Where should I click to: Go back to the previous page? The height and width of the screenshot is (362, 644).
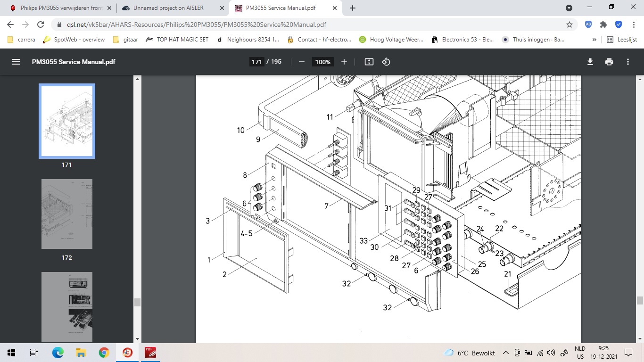click(10, 25)
